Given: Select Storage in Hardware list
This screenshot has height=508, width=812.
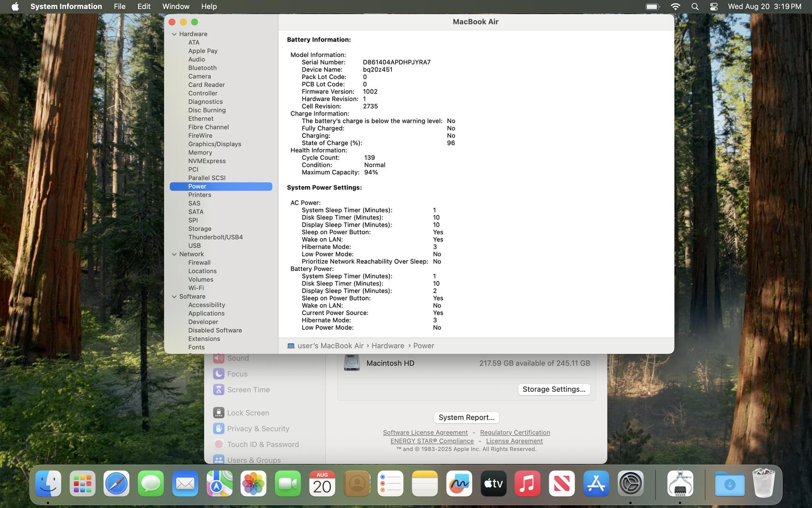Looking at the screenshot, I should 200,229.
